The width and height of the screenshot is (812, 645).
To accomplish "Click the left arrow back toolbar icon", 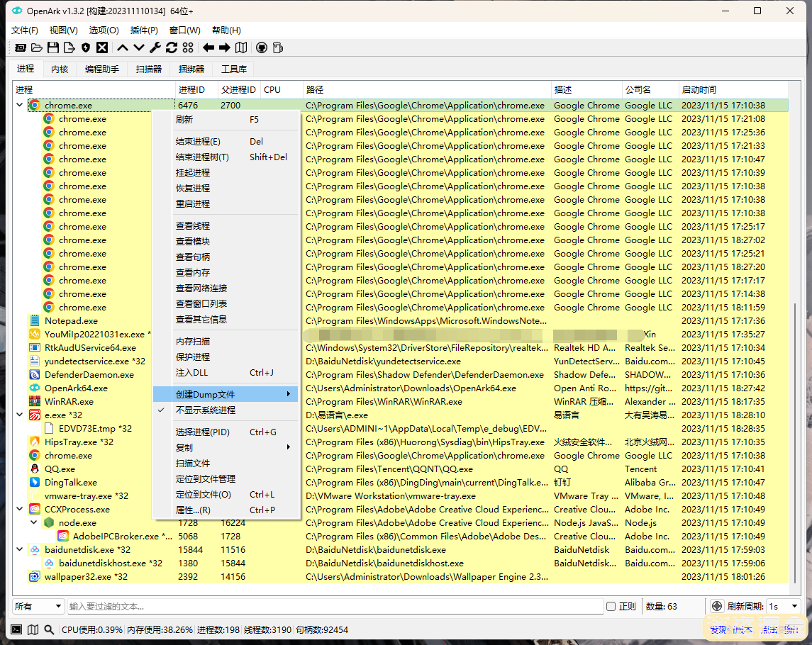I will (x=208, y=47).
